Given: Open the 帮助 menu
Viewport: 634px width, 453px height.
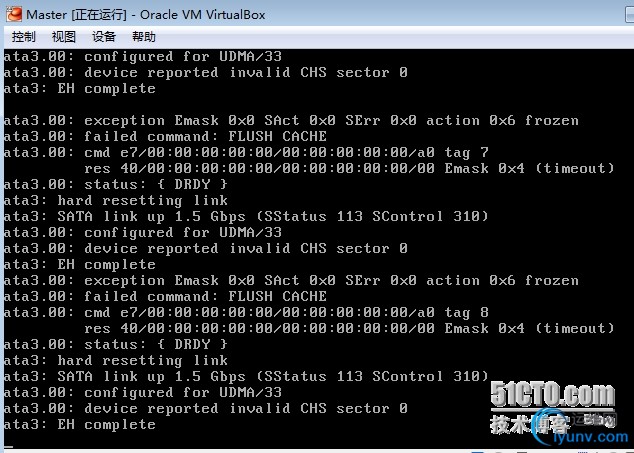Looking at the screenshot, I should point(144,37).
